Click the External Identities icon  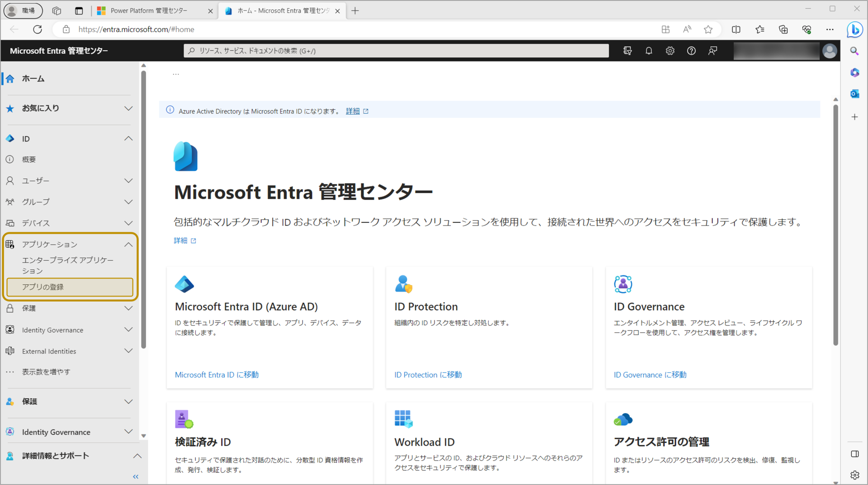pos(10,351)
